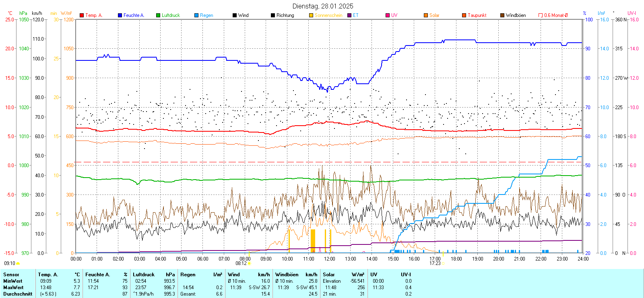Click the sun icon beside 09:10
The image size is (644, 298).
coord(18,263)
